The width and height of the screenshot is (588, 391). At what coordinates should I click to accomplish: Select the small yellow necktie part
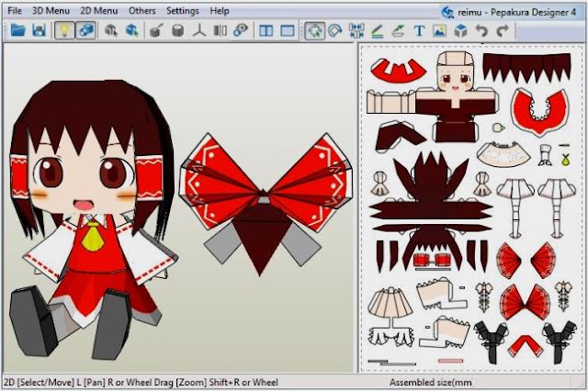565,160
